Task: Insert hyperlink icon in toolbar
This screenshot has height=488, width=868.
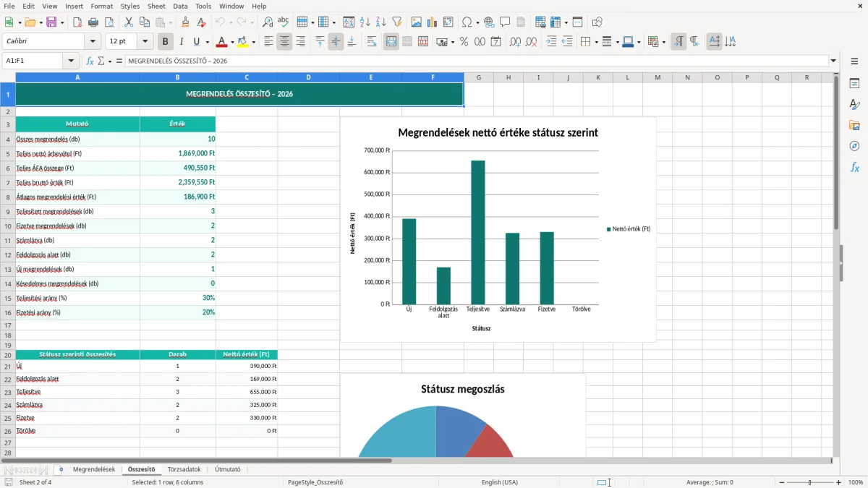Action: (x=489, y=22)
